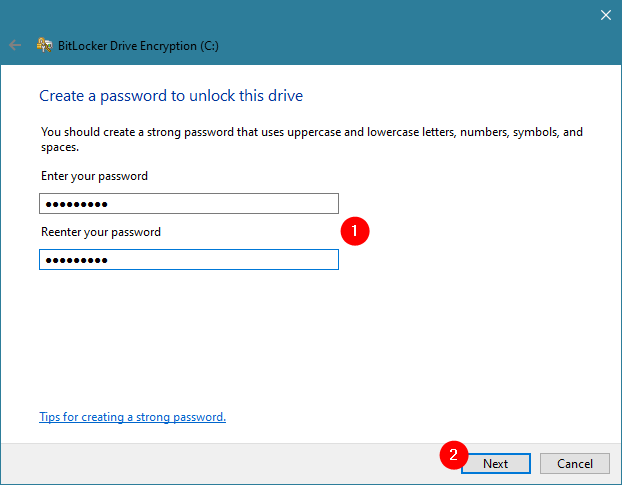
Task: Click the Enter your password field
Action: [189, 203]
